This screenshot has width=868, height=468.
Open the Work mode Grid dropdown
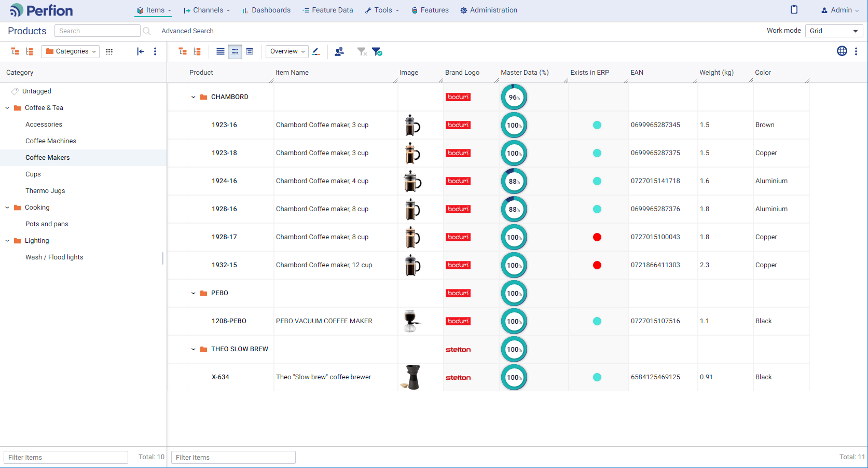tap(834, 31)
